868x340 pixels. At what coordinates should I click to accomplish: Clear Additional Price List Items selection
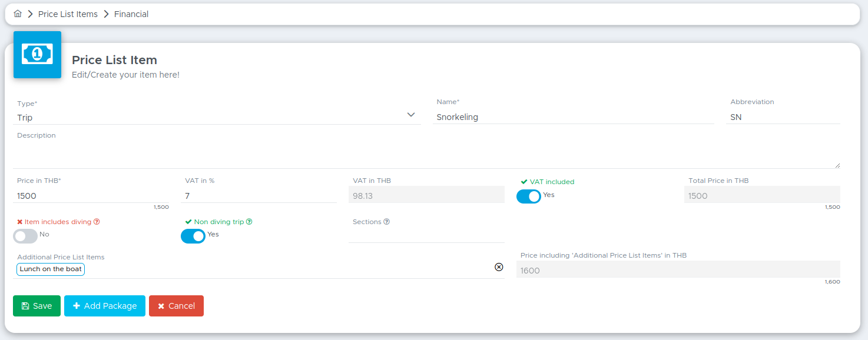click(499, 267)
